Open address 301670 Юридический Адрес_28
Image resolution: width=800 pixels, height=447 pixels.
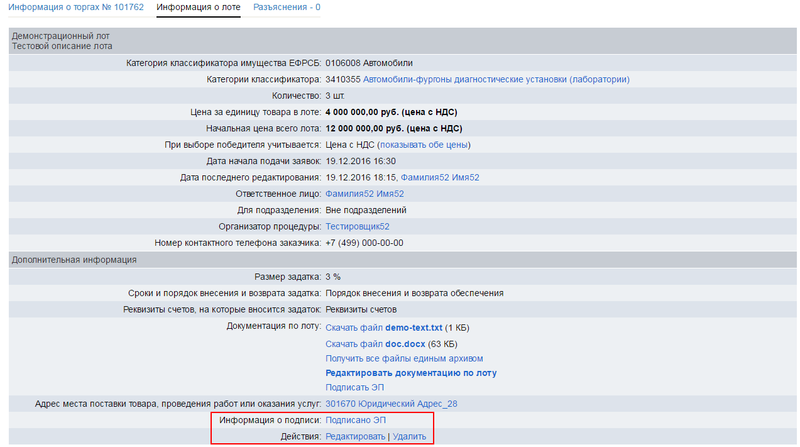click(391, 404)
